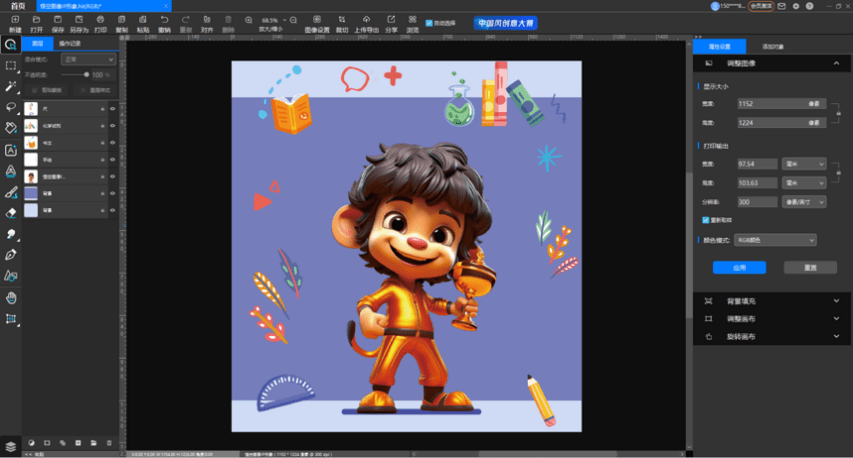Choose the Eraser tool
Viewport: 853px width, 458px height.
point(11,212)
